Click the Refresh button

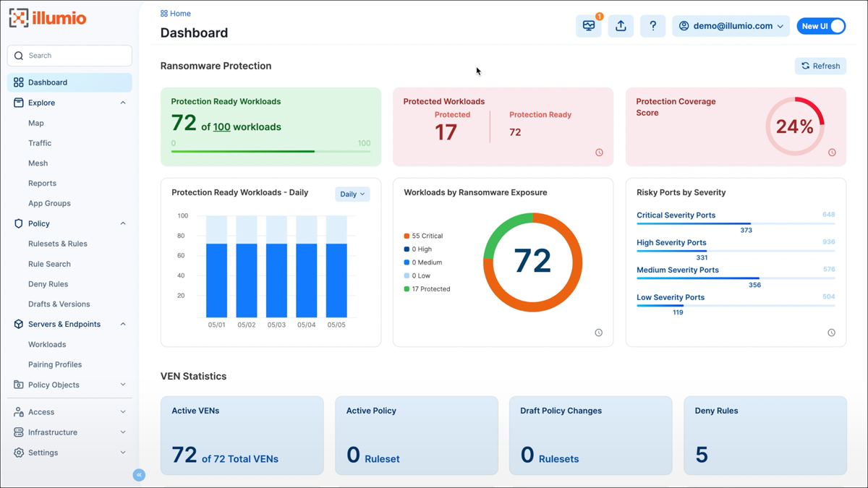pos(820,66)
